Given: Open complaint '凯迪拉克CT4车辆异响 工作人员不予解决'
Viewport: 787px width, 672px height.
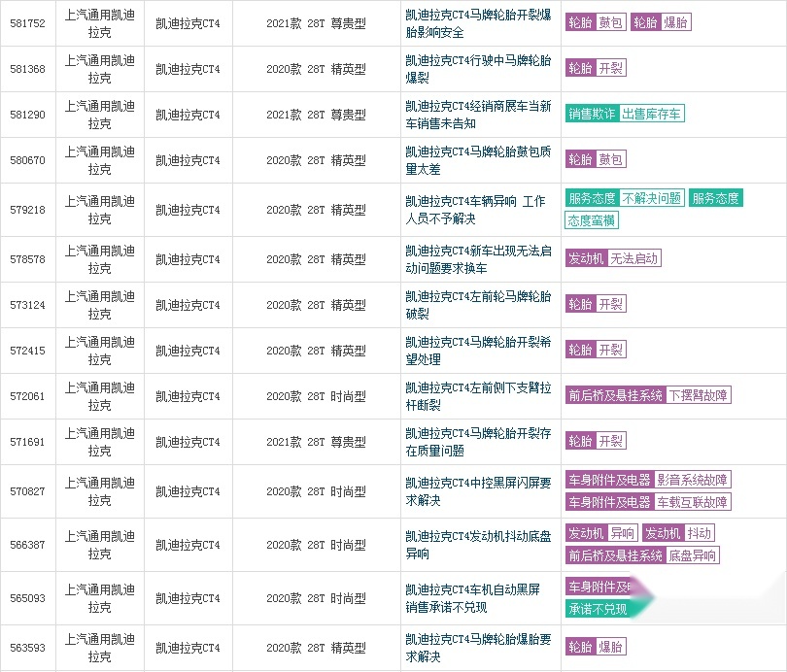Looking at the screenshot, I should [475, 210].
